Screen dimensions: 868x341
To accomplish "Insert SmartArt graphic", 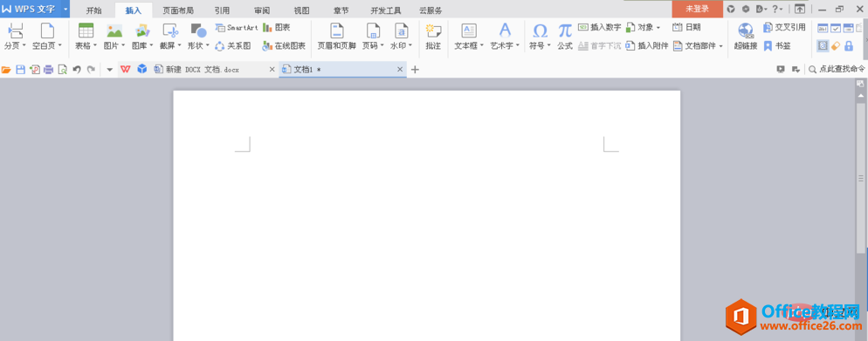I will (237, 28).
